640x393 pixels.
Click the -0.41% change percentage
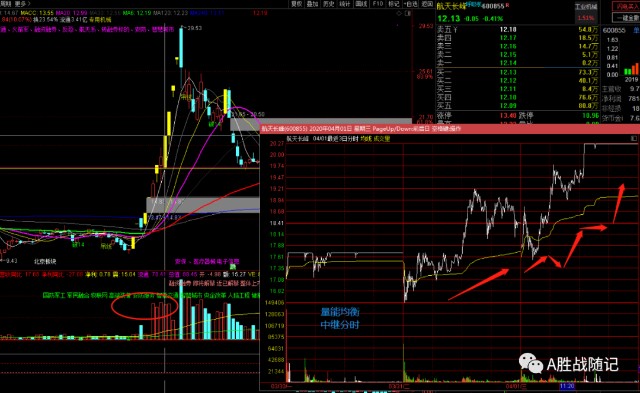point(494,19)
